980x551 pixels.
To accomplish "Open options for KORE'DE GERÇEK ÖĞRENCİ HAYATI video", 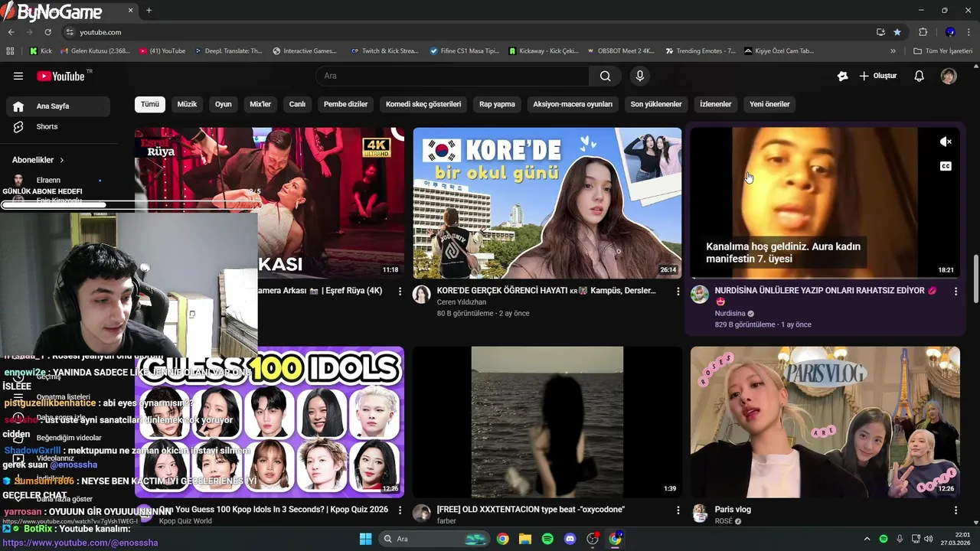I will pyautogui.click(x=678, y=292).
